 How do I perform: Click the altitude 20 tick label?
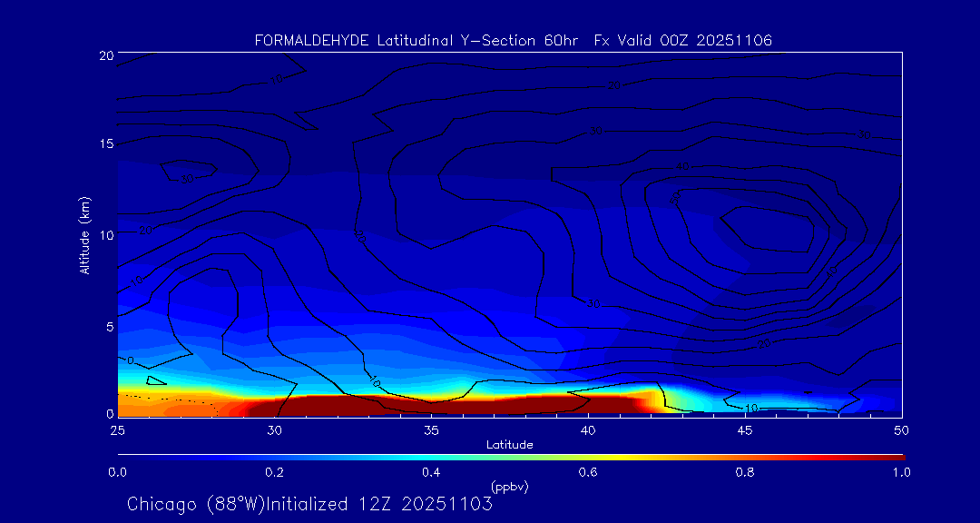(104, 55)
